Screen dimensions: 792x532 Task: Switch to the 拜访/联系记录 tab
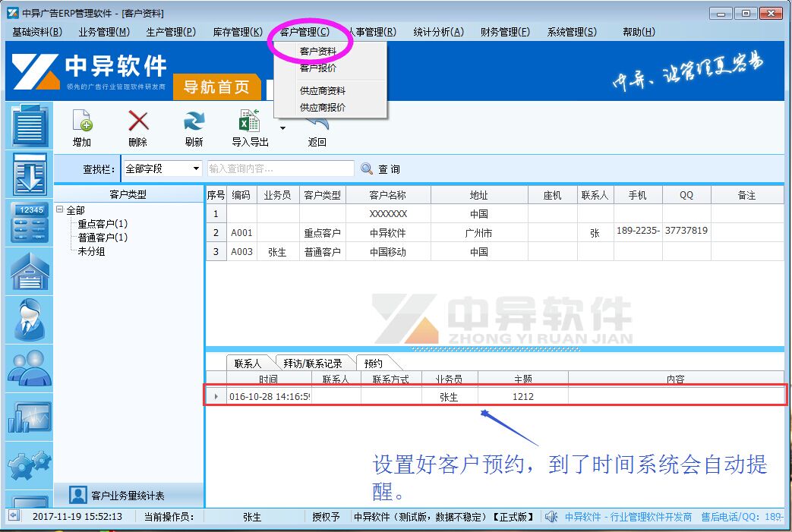[x=313, y=363]
